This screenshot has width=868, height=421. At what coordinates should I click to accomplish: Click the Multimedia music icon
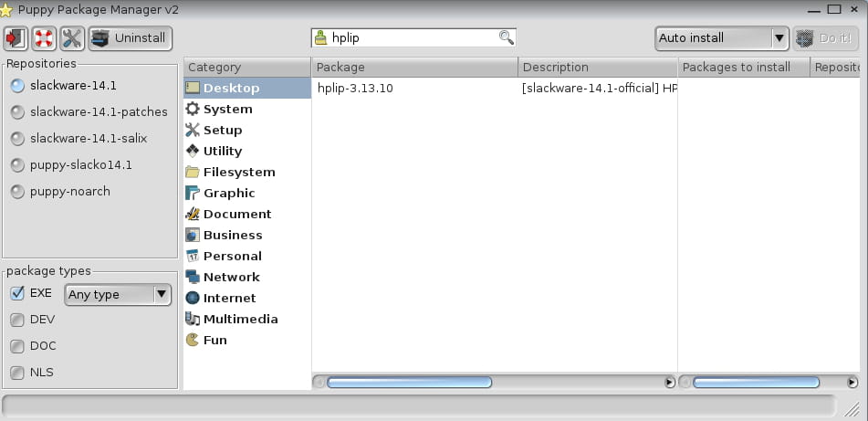point(192,319)
